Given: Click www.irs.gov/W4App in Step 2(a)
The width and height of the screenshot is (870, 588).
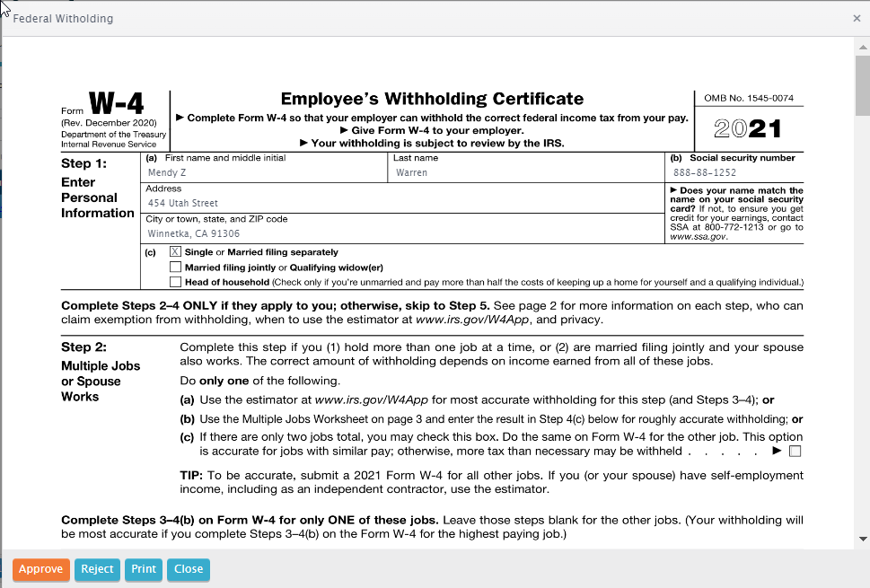Looking at the screenshot, I should 371,400.
